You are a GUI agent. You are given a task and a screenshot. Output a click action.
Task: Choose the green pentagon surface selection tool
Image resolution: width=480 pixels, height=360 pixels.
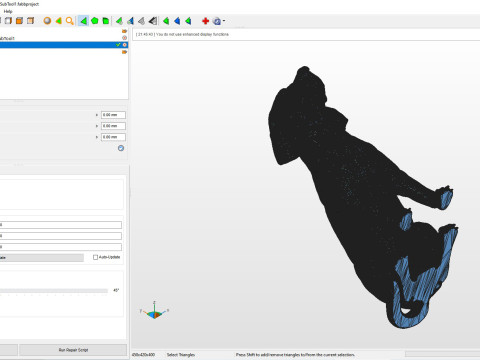(x=95, y=21)
